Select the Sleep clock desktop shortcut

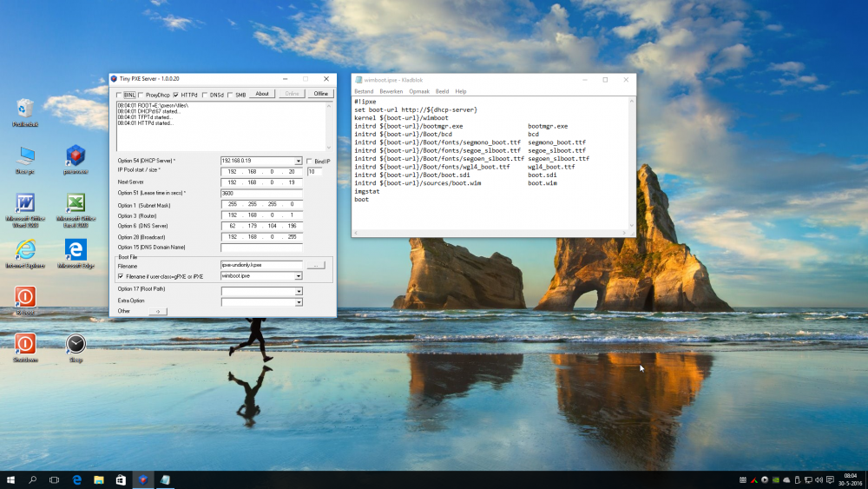pos(76,347)
